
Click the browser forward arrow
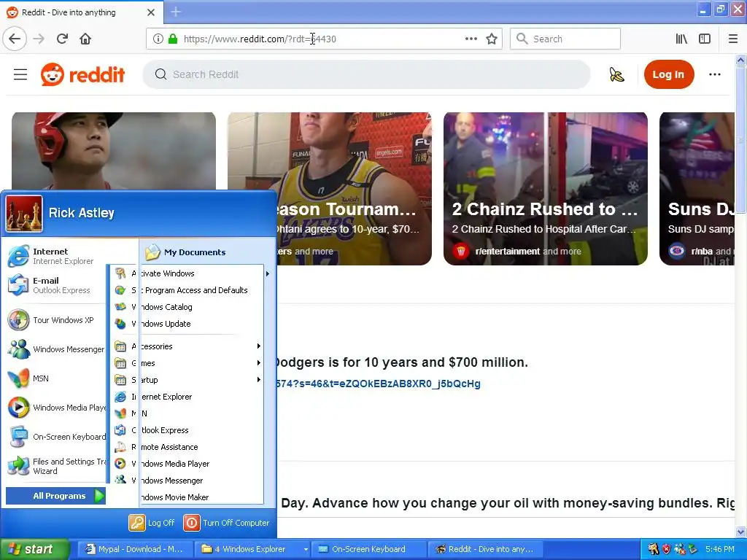coord(39,39)
